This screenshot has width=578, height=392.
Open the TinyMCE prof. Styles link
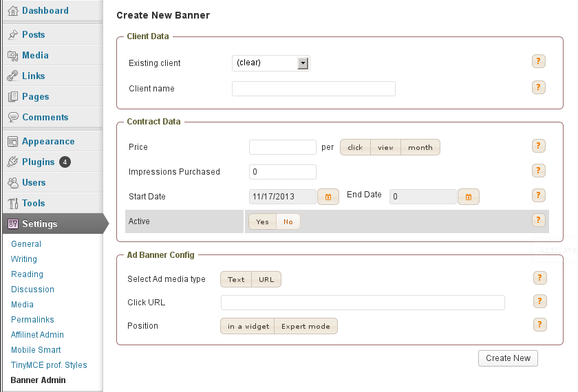[x=49, y=364]
